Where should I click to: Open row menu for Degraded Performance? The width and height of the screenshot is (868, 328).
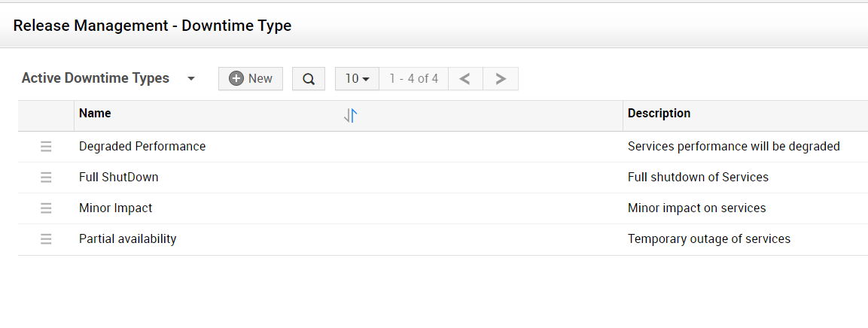click(x=46, y=147)
